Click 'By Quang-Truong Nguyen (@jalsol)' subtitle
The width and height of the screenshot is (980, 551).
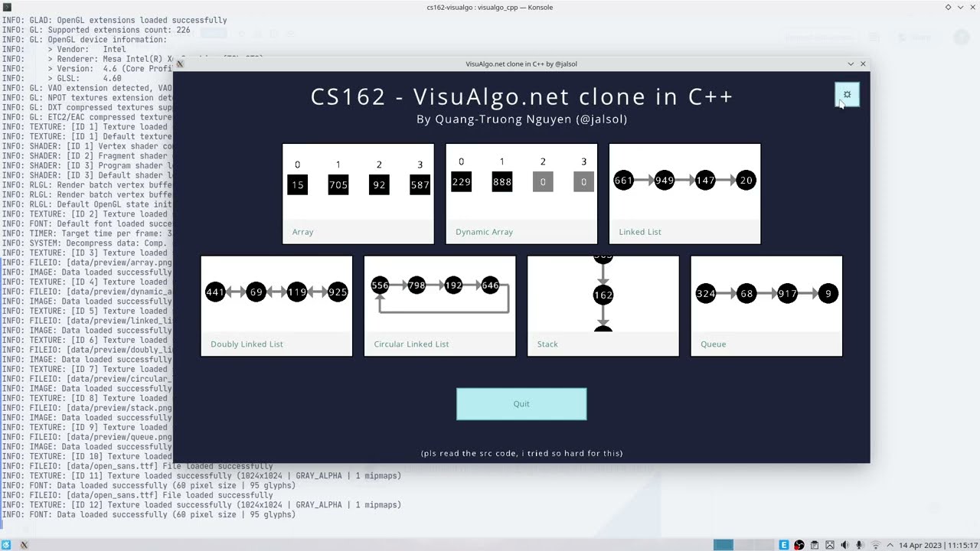click(521, 119)
